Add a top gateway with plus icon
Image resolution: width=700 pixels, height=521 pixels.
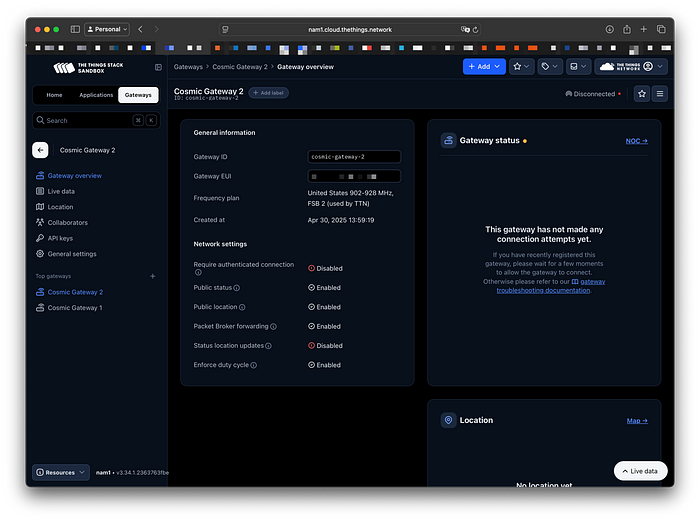153,276
